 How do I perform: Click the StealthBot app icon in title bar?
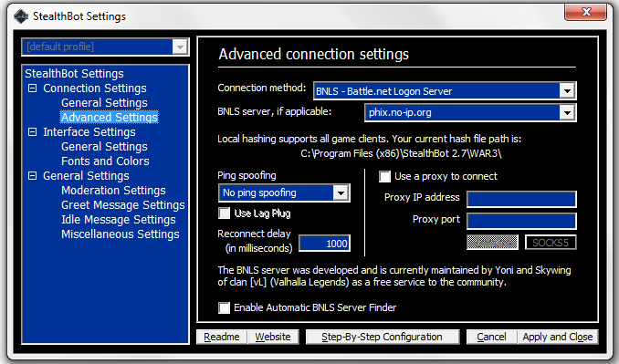21,16
